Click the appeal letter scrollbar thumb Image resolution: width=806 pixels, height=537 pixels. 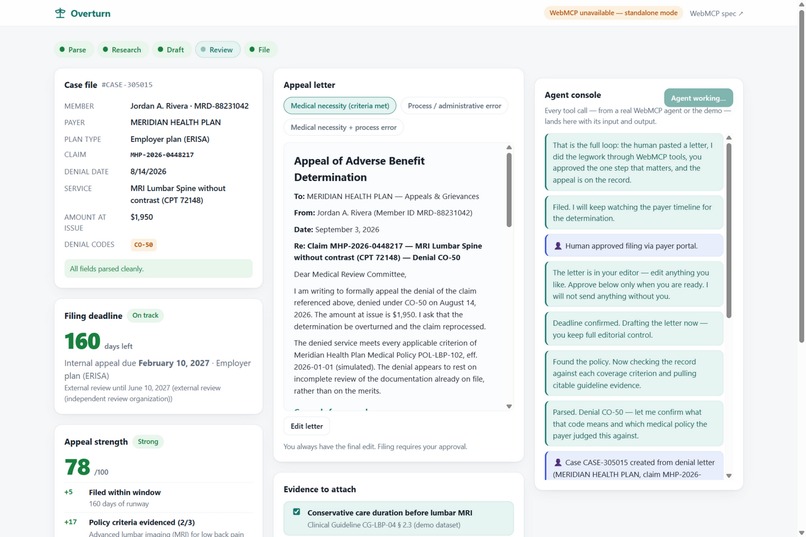click(x=509, y=190)
